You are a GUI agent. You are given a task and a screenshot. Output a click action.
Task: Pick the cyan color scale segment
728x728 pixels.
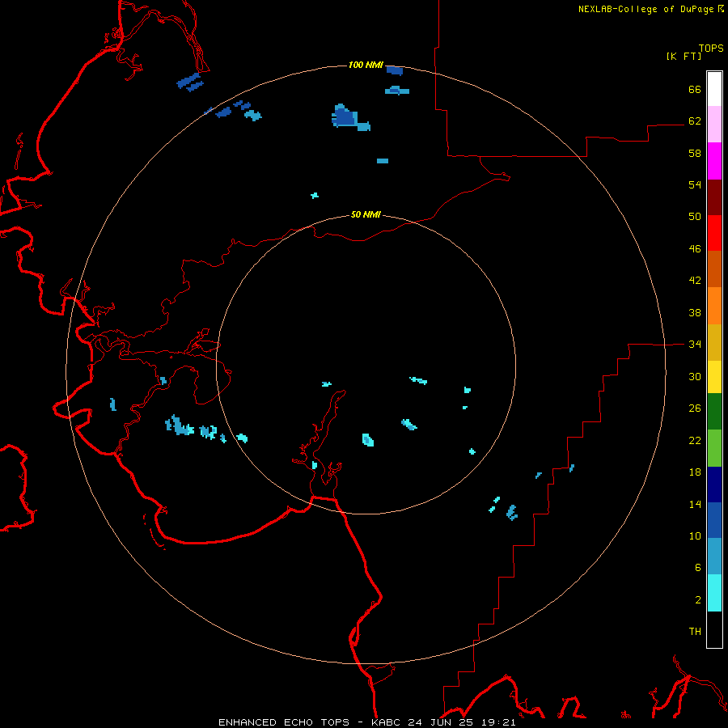pos(714,593)
